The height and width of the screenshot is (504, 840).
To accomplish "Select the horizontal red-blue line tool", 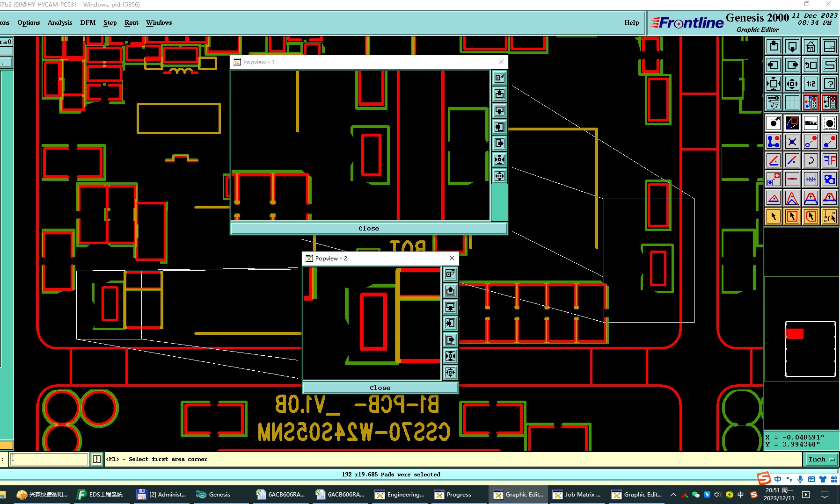I will [792, 179].
